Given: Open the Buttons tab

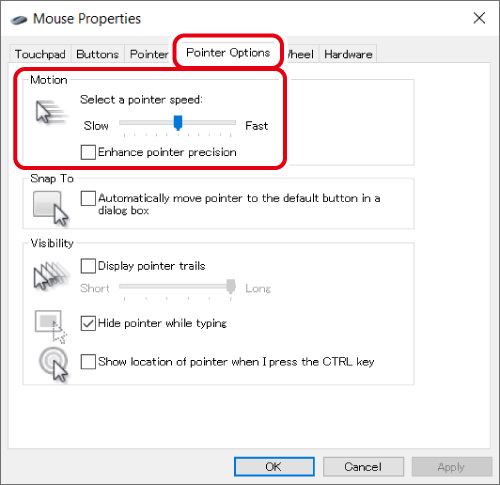Looking at the screenshot, I should 97,54.
